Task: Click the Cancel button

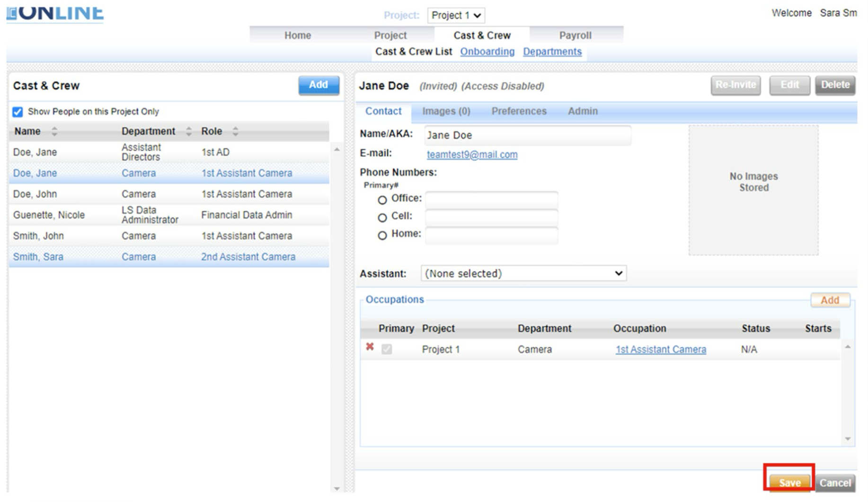Action: [835, 483]
